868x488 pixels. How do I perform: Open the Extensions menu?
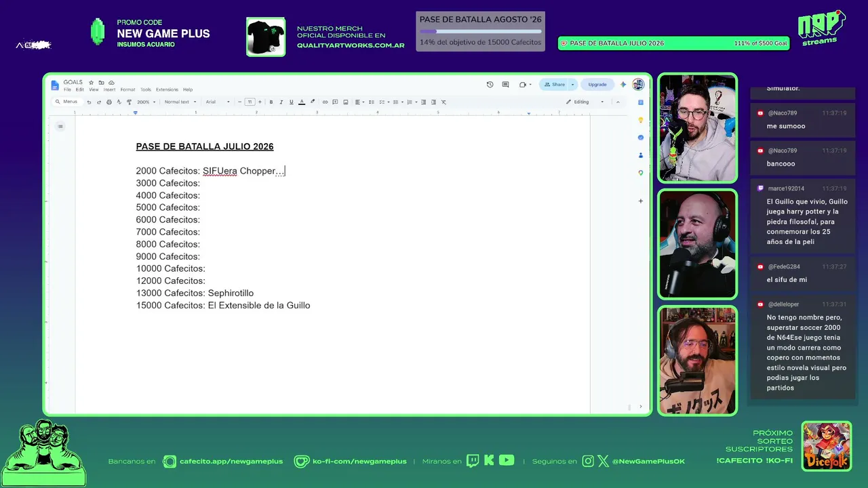click(x=167, y=89)
